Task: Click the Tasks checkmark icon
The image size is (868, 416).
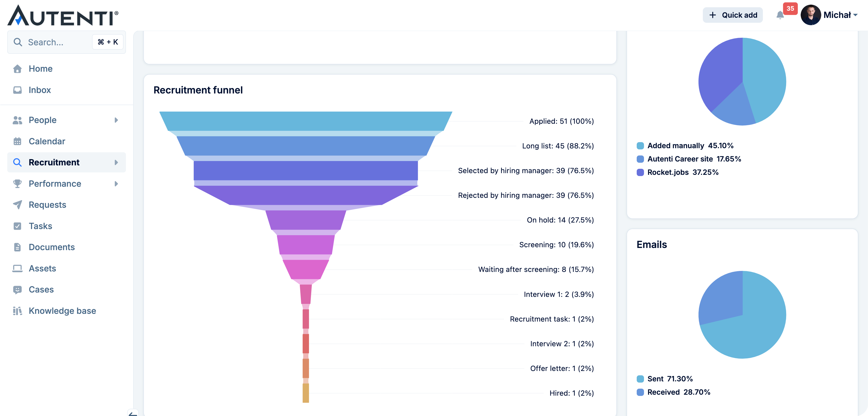Action: (17, 226)
